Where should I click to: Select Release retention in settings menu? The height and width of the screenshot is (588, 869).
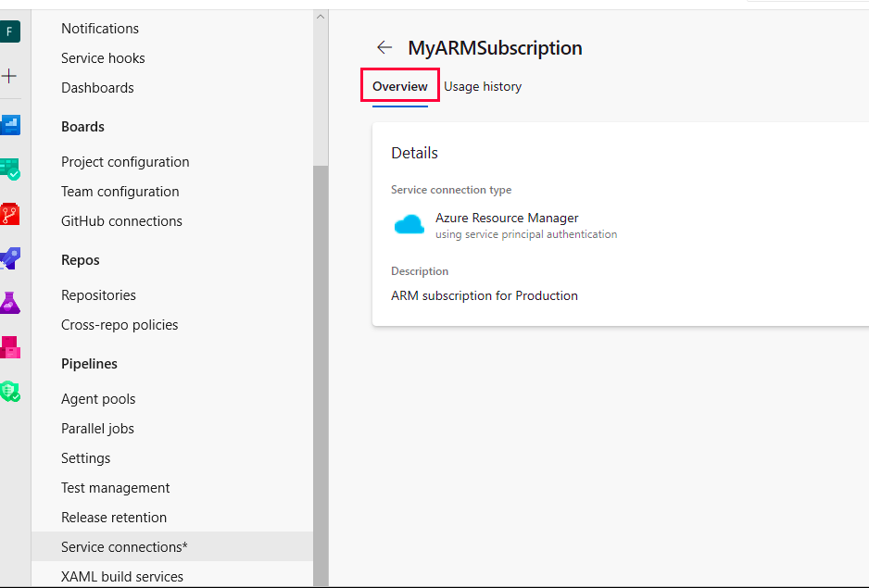click(x=114, y=518)
